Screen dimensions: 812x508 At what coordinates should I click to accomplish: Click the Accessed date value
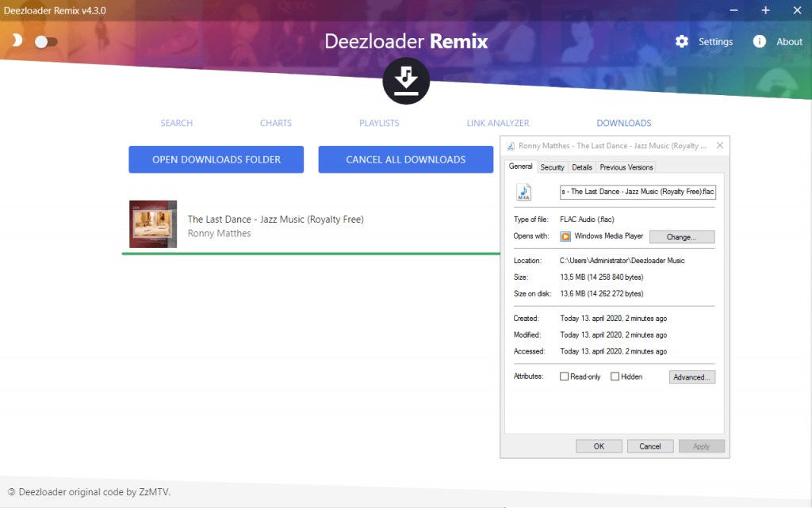pyautogui.click(x=613, y=352)
